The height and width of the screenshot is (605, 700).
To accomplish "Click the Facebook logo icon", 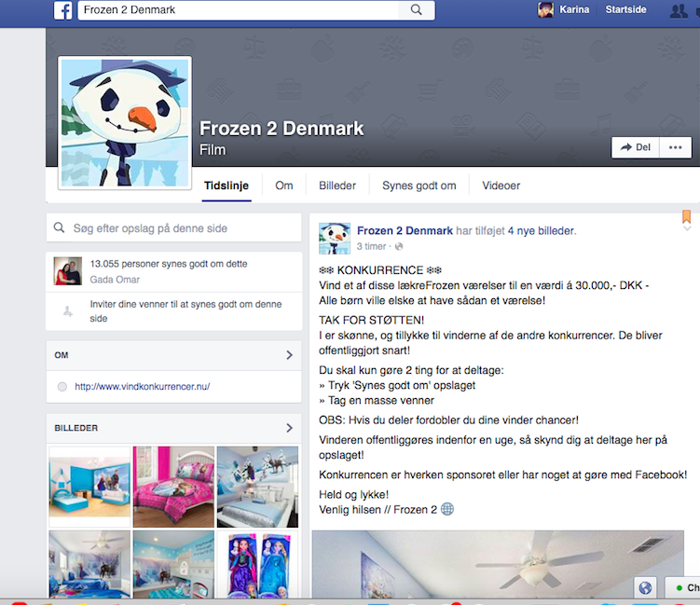I will [x=63, y=10].
